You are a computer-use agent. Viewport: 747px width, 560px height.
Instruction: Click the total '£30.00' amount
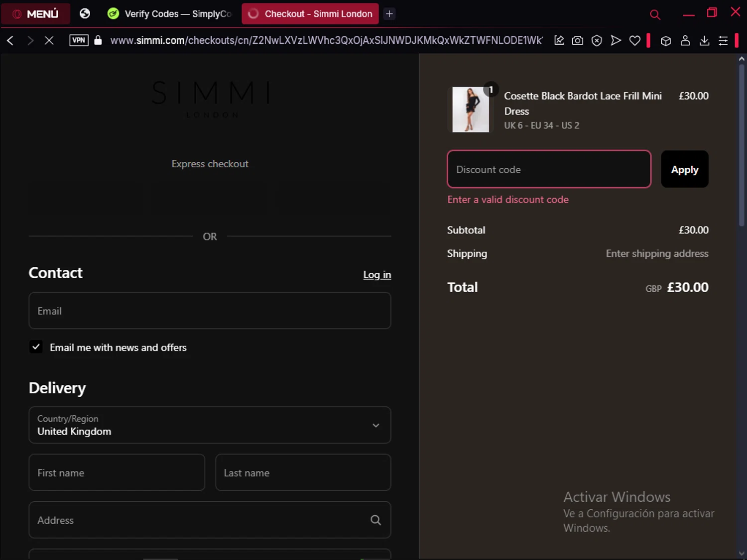pyautogui.click(x=687, y=287)
